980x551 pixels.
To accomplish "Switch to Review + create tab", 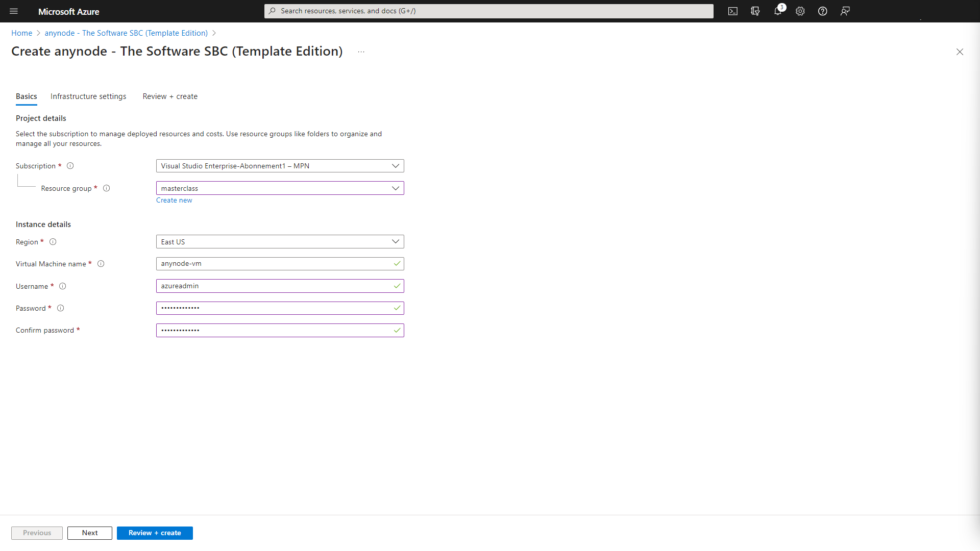I will [x=169, y=96].
